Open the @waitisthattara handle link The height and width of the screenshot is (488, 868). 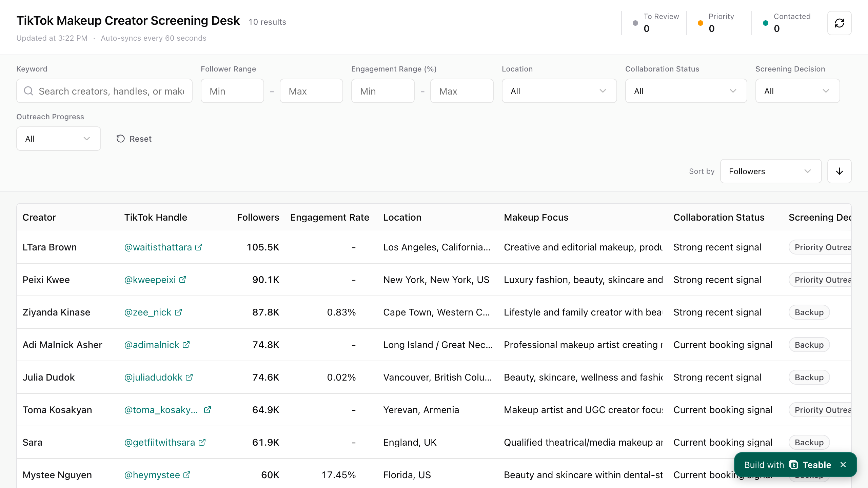pos(158,247)
